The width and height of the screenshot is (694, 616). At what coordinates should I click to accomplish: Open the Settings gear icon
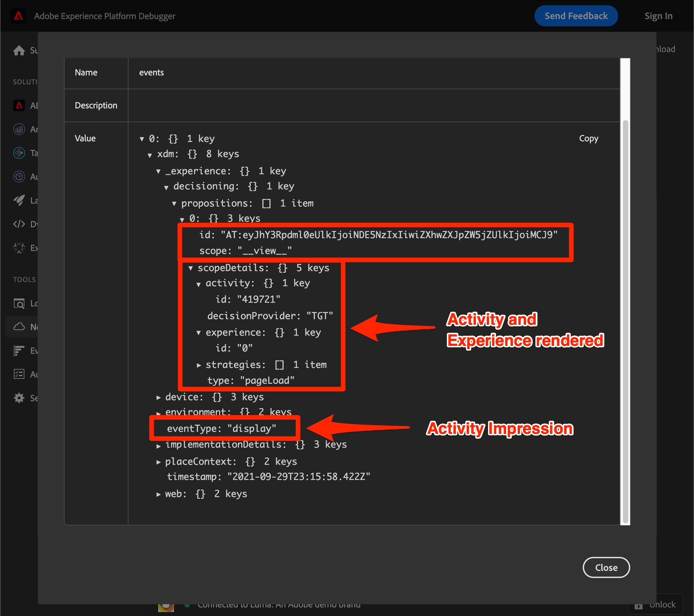(x=19, y=398)
